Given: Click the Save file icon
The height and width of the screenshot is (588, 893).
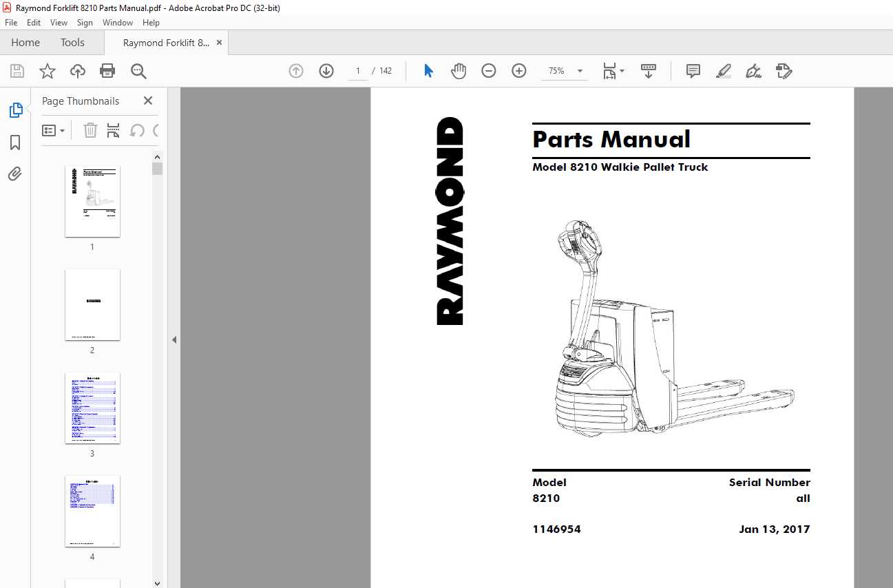Looking at the screenshot, I should click(x=17, y=71).
